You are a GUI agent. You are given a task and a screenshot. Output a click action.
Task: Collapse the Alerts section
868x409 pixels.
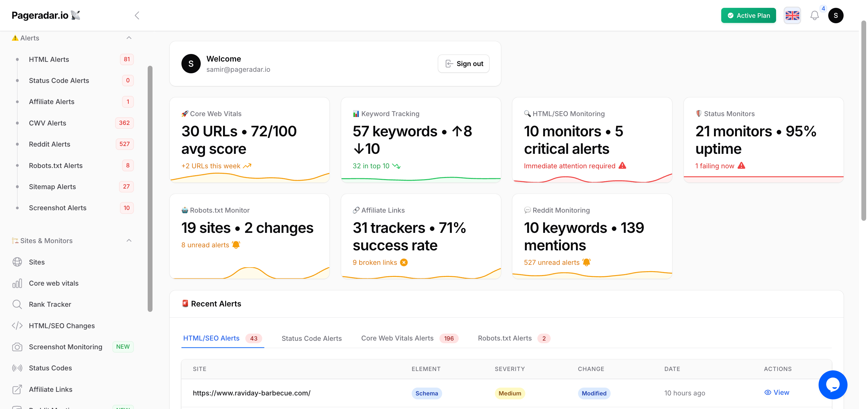point(129,37)
